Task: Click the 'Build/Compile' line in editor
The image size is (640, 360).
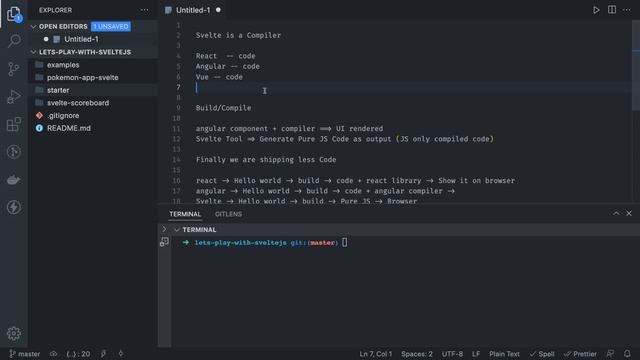Action: pyautogui.click(x=223, y=108)
